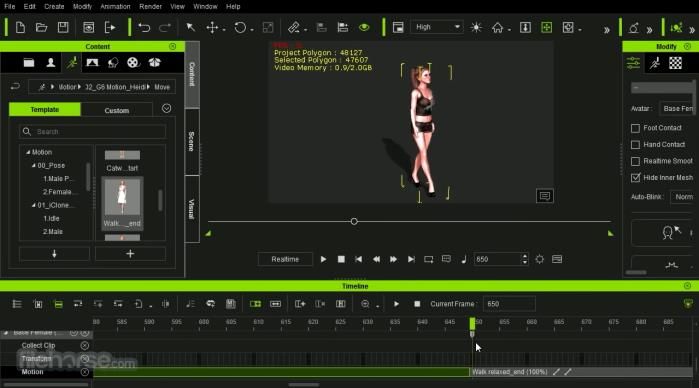This screenshot has height=388, width=699.
Task: Select the Move object tool
Action: pos(212,28)
